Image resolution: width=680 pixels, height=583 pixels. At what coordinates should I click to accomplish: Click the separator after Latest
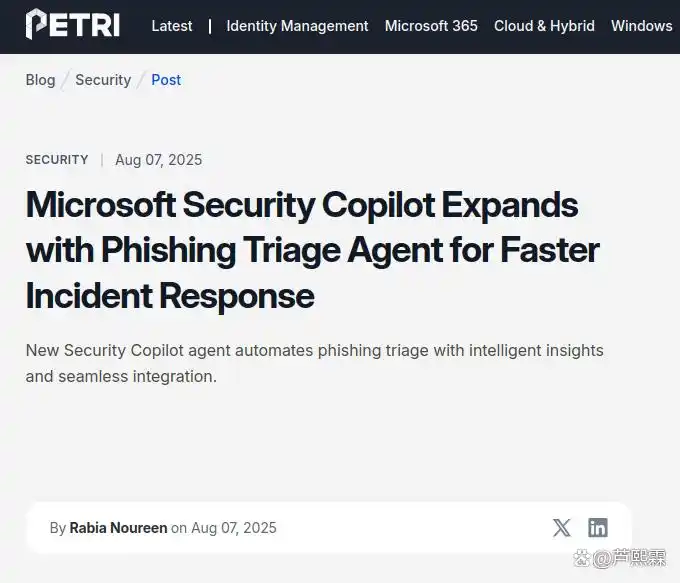[210, 26]
